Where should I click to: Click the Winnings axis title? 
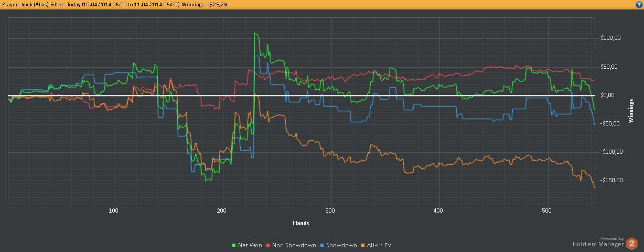click(631, 111)
